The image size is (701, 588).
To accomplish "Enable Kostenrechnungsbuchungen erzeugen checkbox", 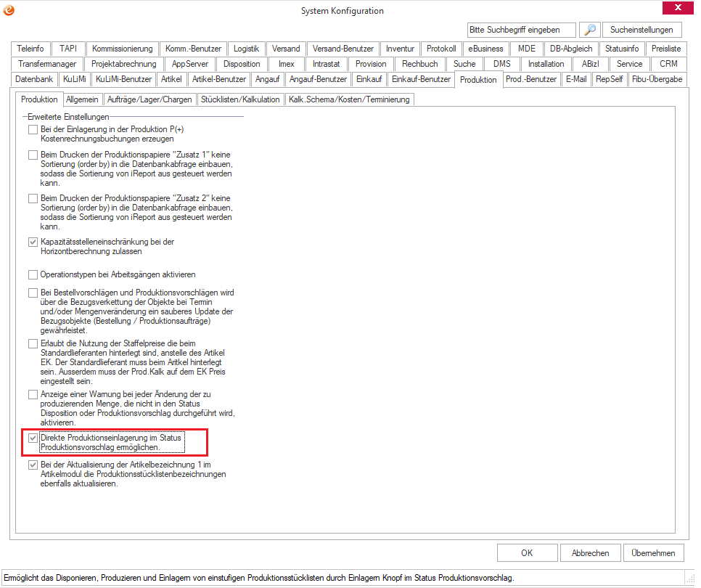I will [33, 129].
